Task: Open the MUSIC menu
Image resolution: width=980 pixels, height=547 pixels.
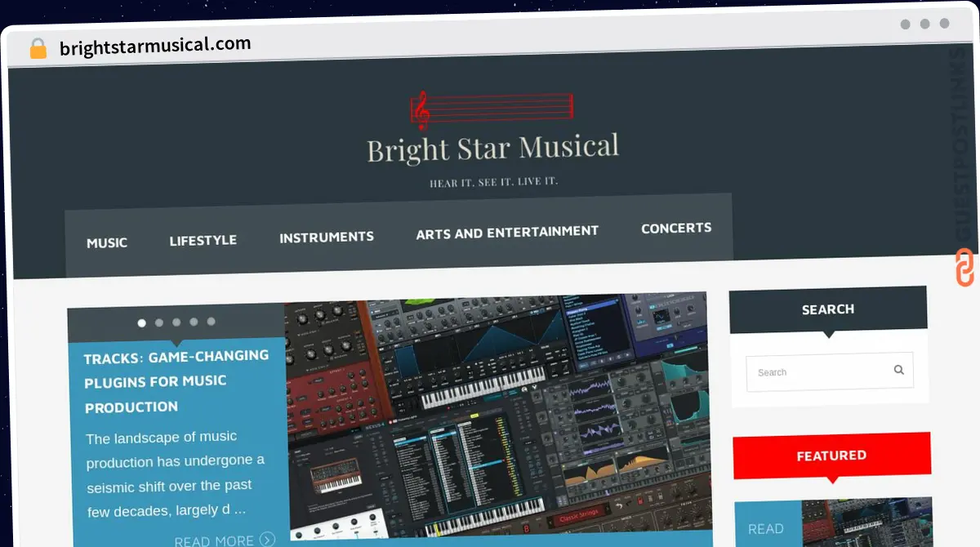Action: point(107,242)
